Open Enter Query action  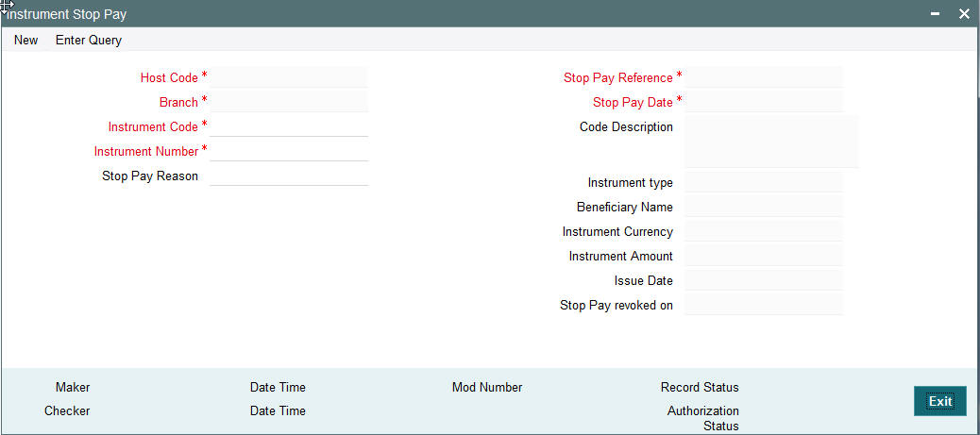89,40
